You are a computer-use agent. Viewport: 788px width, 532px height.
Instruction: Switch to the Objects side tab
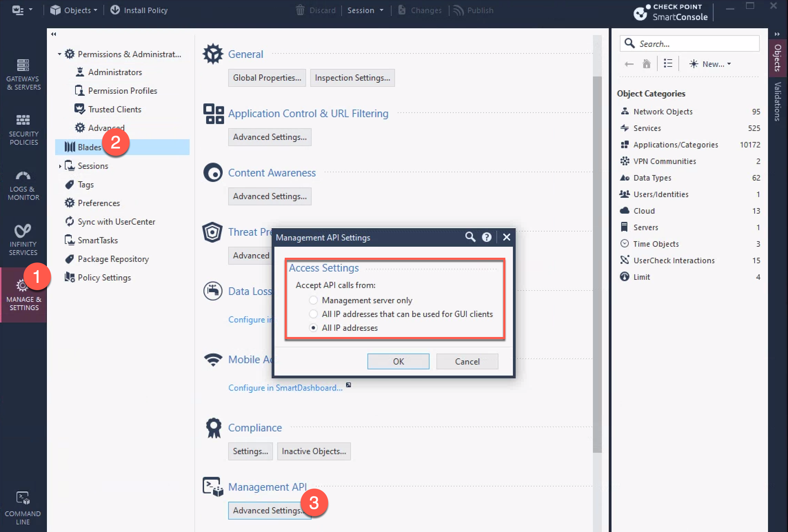click(x=777, y=58)
